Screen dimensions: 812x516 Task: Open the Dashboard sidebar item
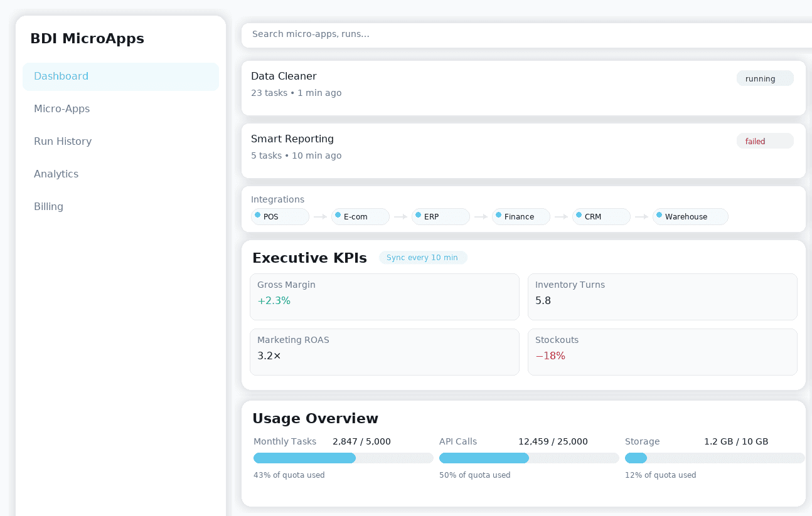[120, 76]
